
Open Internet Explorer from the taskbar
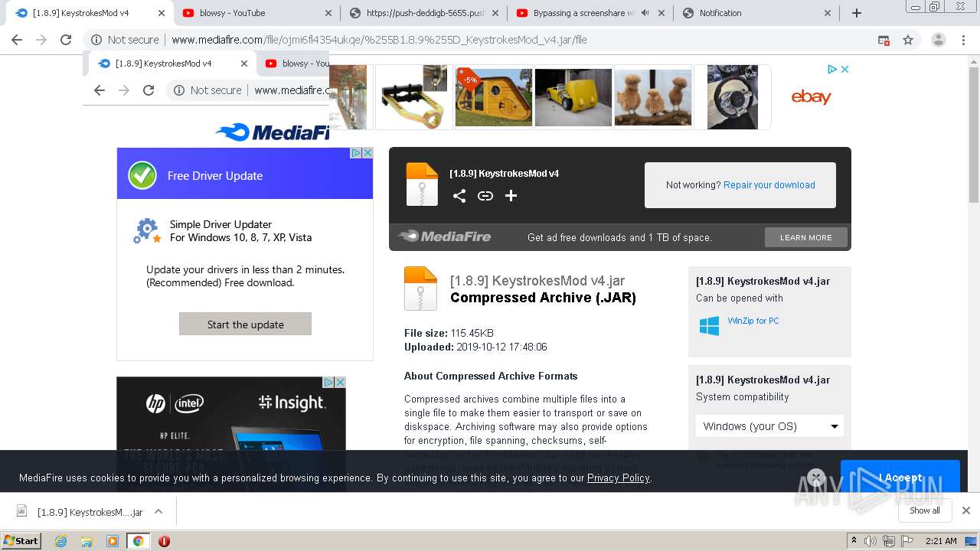pyautogui.click(x=61, y=540)
